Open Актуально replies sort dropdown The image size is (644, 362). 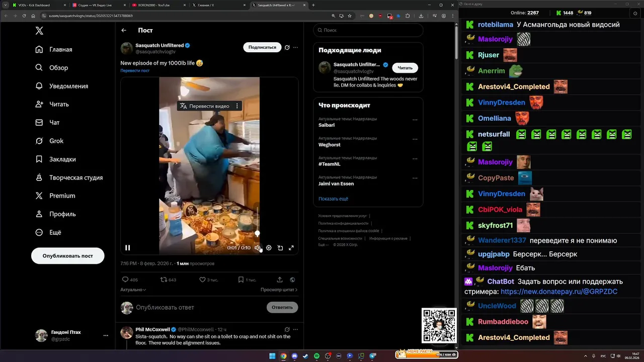pyautogui.click(x=133, y=290)
